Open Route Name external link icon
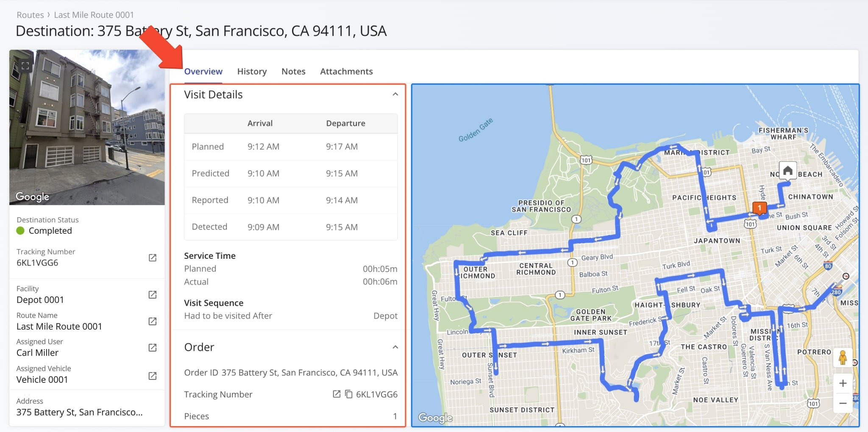 point(153,321)
